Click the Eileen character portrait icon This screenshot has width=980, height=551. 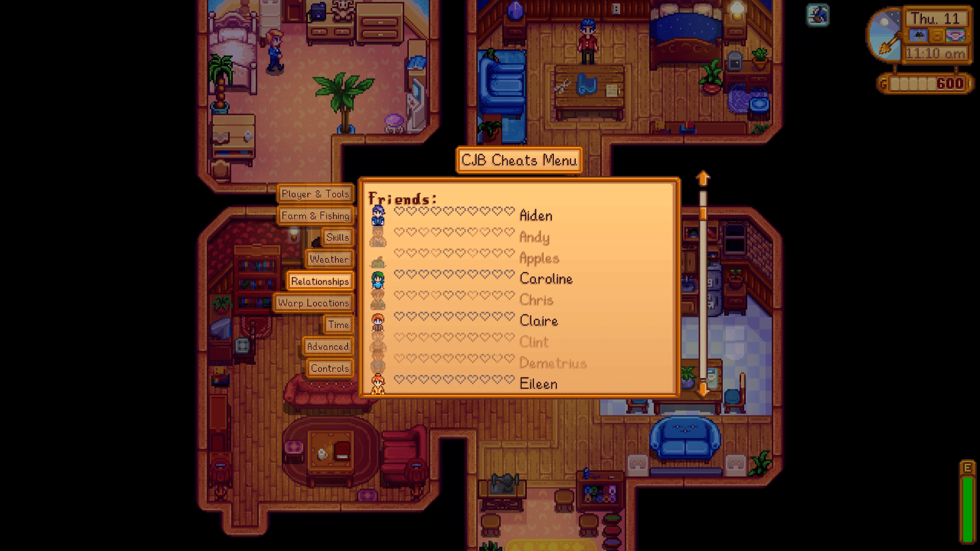(378, 384)
